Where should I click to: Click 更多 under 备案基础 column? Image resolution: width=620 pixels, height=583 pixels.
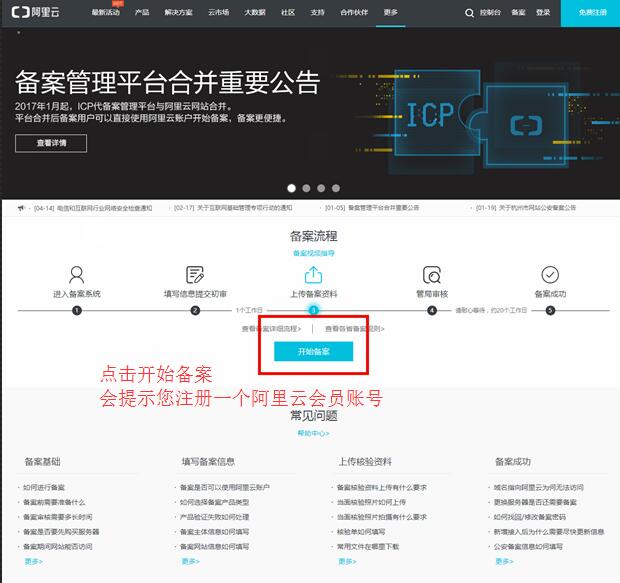pos(34,561)
